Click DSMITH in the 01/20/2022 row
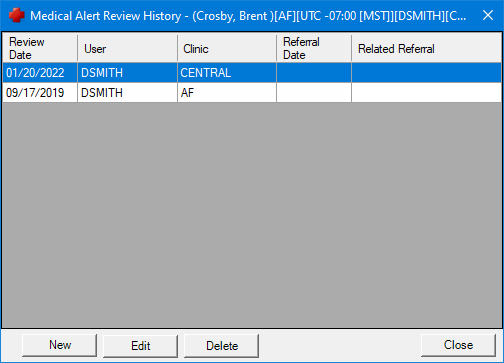Viewport: 504px width, 363px height. pos(127,73)
